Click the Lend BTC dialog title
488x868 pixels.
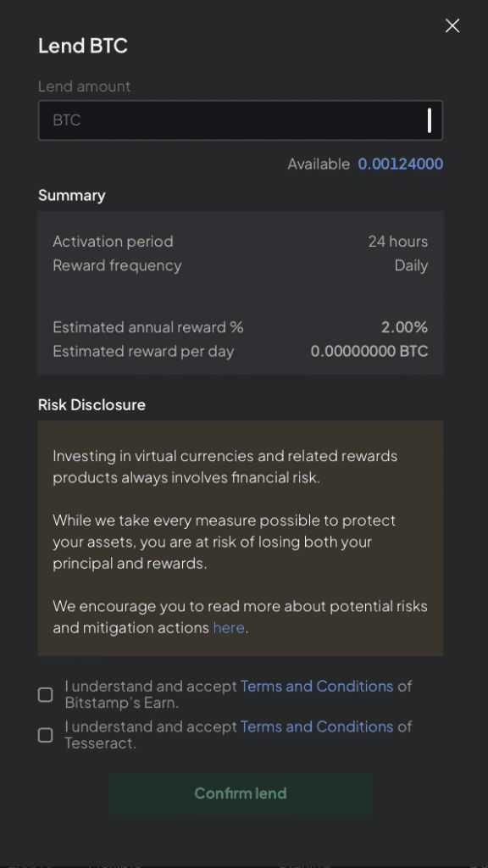[x=83, y=46]
